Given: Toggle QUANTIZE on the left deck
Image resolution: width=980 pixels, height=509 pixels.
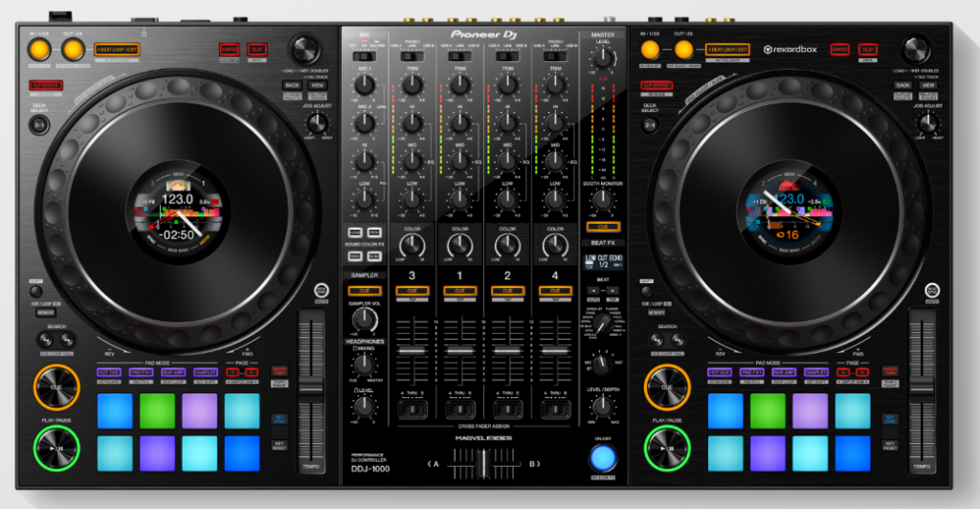Looking at the screenshot, I should (x=230, y=50).
